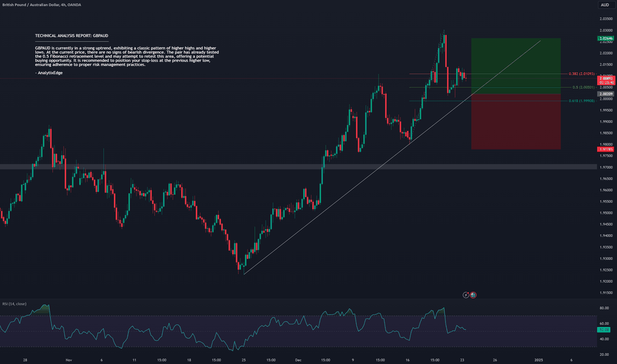Click the 20.00 RSI scale tick
Screen dimensions: 617x364
click(x=604, y=354)
